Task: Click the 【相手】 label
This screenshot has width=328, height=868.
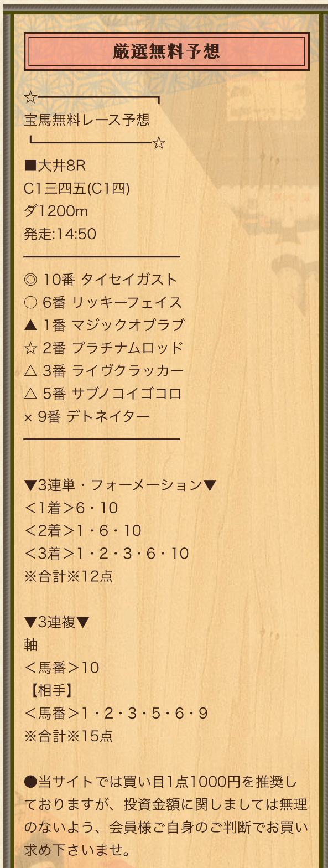Action: pos(49,691)
